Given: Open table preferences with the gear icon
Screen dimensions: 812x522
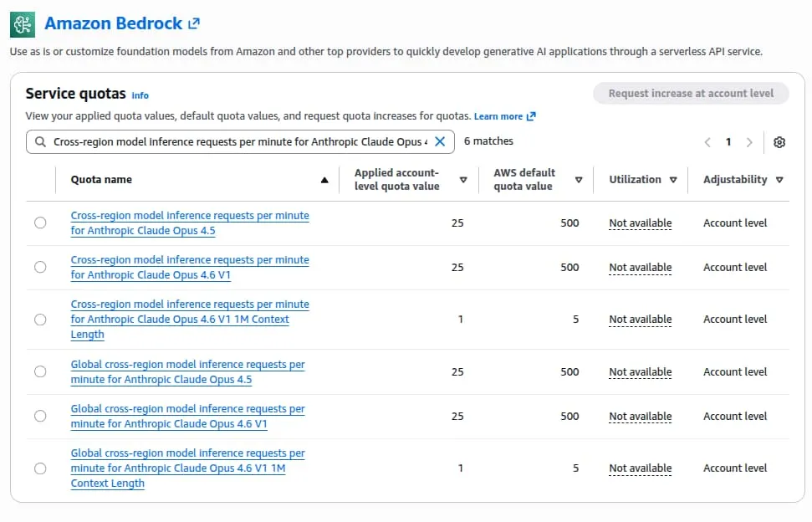Looking at the screenshot, I should pyautogui.click(x=779, y=142).
